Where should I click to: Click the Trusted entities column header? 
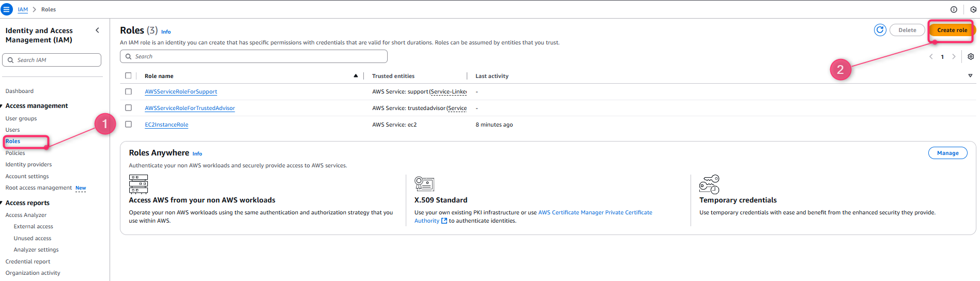coord(393,76)
